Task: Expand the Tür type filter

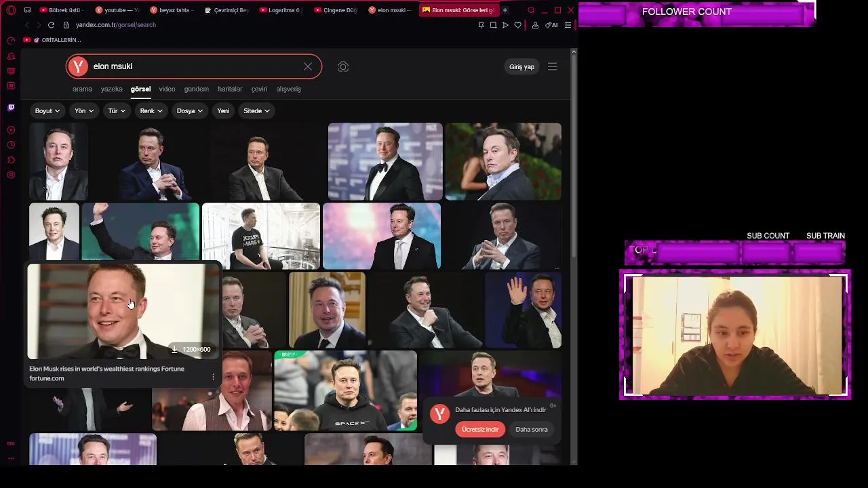Action: point(117,110)
